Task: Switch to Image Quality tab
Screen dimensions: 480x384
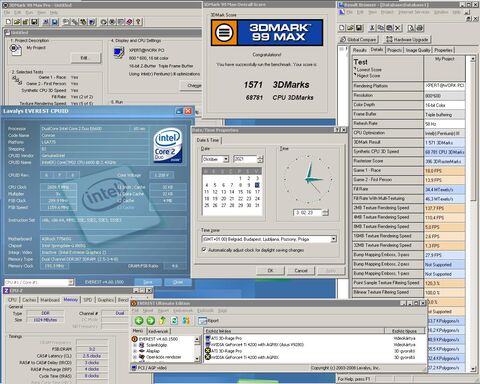Action: (418, 50)
